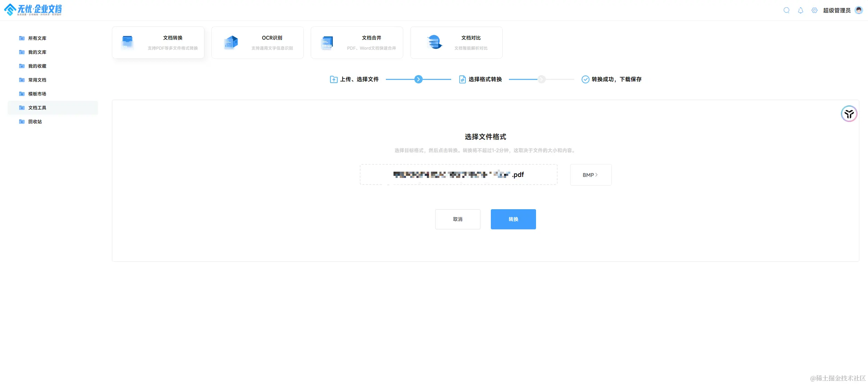Click the 转换 convert button
The width and height of the screenshot is (868, 384).
pyautogui.click(x=513, y=219)
